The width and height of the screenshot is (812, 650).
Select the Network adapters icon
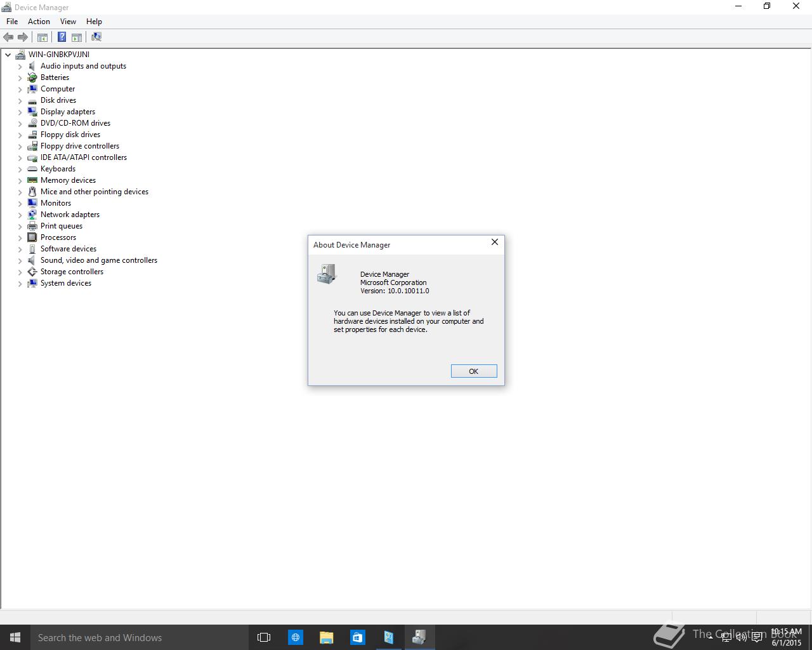(x=32, y=215)
